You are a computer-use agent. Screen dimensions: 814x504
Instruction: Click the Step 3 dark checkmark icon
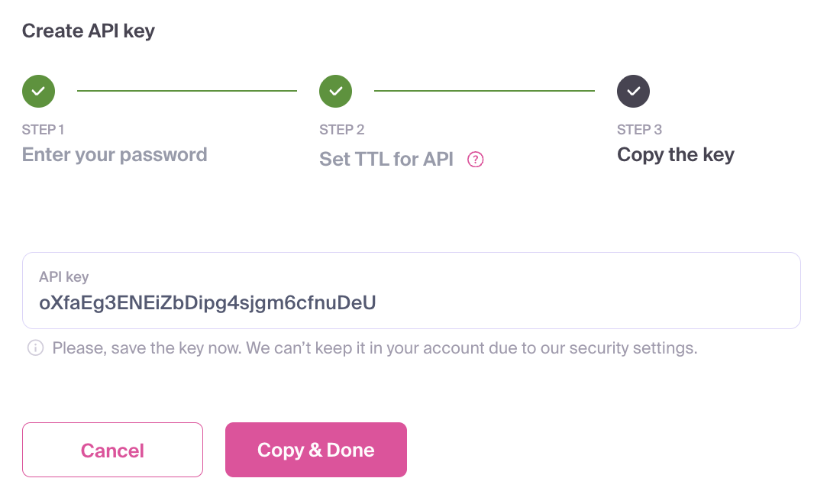click(x=633, y=91)
